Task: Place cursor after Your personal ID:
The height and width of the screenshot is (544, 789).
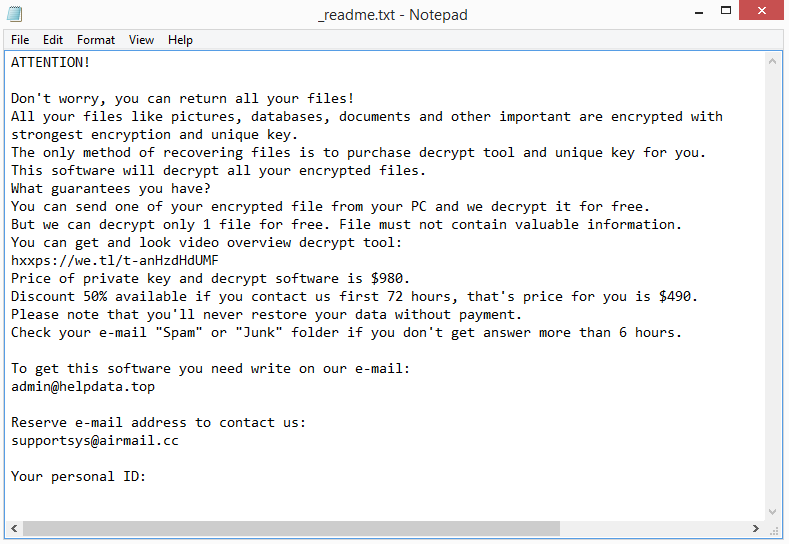Action: tap(147, 477)
